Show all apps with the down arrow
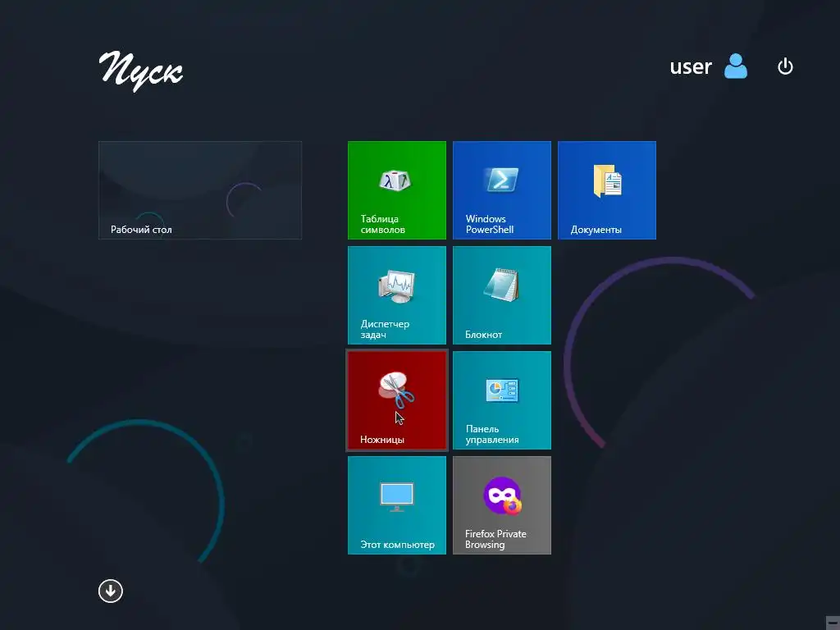This screenshot has width=840, height=630. [x=111, y=591]
